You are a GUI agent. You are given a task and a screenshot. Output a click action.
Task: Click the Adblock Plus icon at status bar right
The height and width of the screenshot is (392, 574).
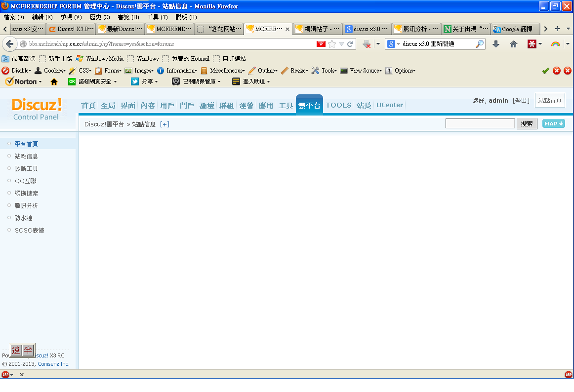[568, 374]
